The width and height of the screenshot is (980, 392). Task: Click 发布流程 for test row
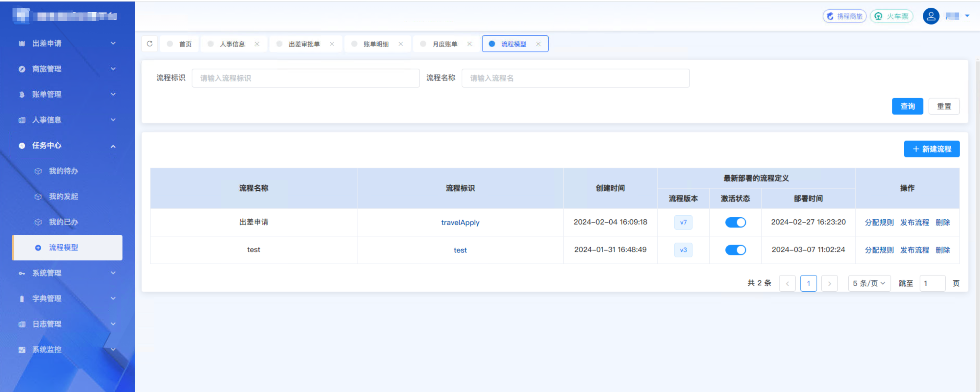point(915,250)
